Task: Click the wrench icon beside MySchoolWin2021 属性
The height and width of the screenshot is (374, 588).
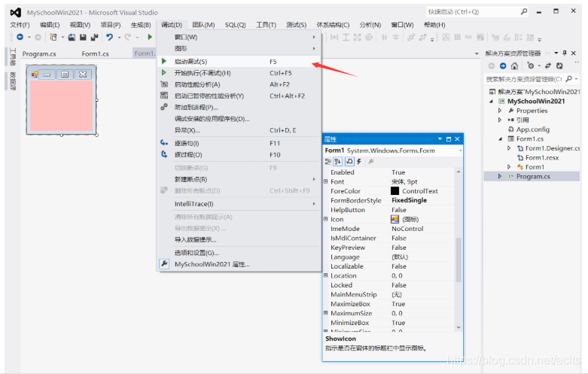Action: pos(164,264)
